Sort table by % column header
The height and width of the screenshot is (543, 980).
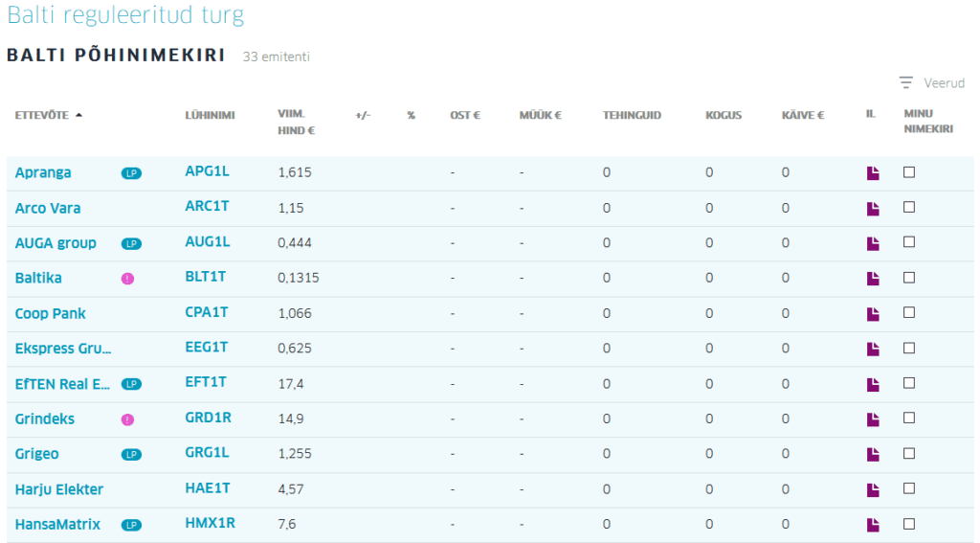tap(412, 115)
